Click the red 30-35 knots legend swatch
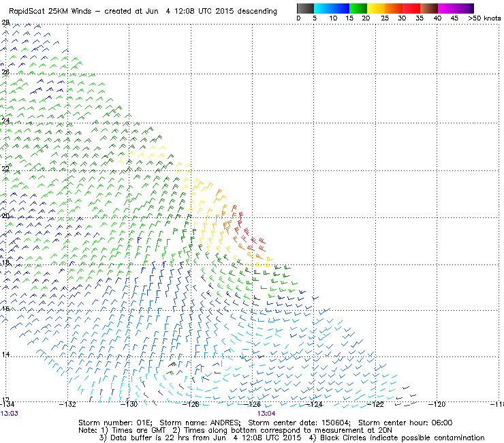This screenshot has height=443, width=504. 411,8
